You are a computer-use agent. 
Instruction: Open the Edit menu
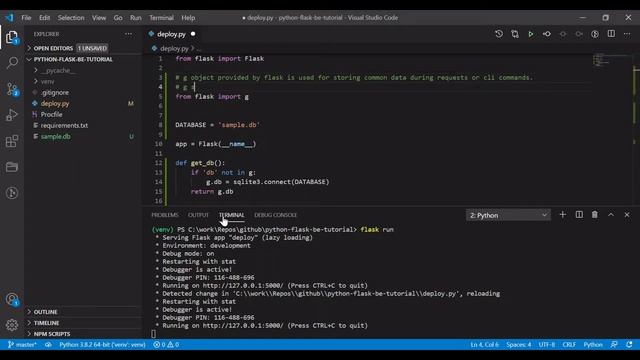point(44,18)
